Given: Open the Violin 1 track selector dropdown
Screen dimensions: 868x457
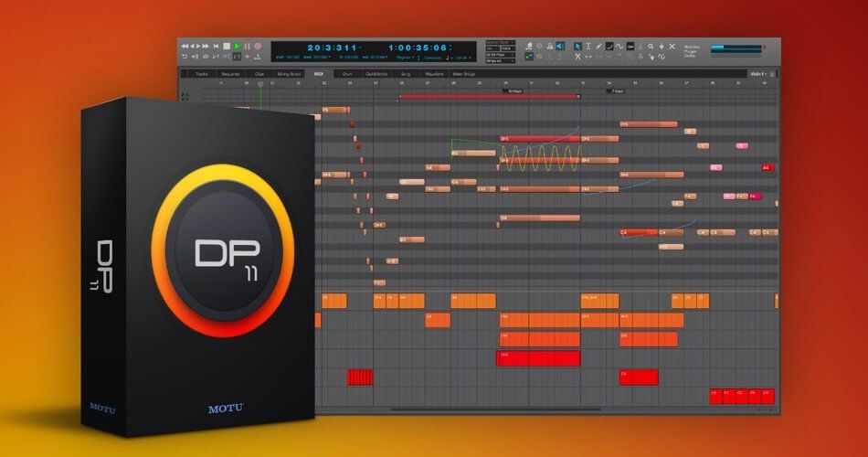Looking at the screenshot, I should click(x=757, y=74).
